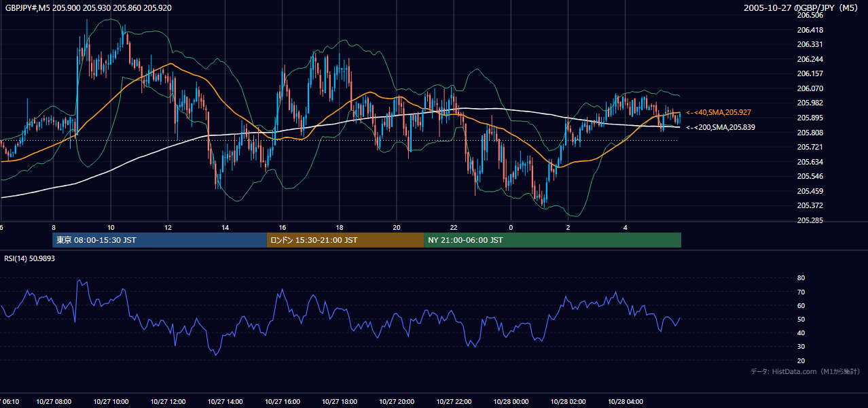Click hour marker 0 under the price chart
Image resolution: width=868 pixels, height=408 pixels.
point(511,228)
